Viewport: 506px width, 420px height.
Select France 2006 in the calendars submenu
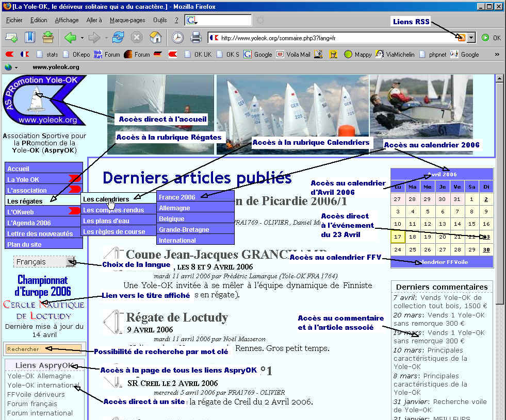point(177,197)
